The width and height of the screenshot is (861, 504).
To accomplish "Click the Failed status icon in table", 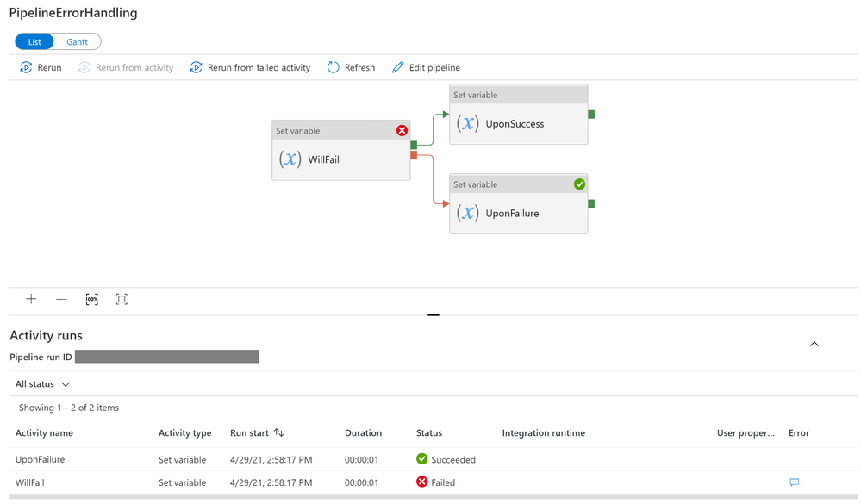I will pyautogui.click(x=421, y=482).
